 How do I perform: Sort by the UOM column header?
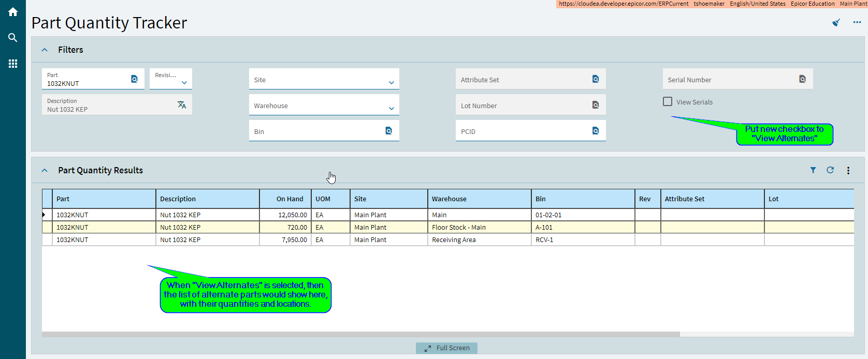[x=330, y=199]
